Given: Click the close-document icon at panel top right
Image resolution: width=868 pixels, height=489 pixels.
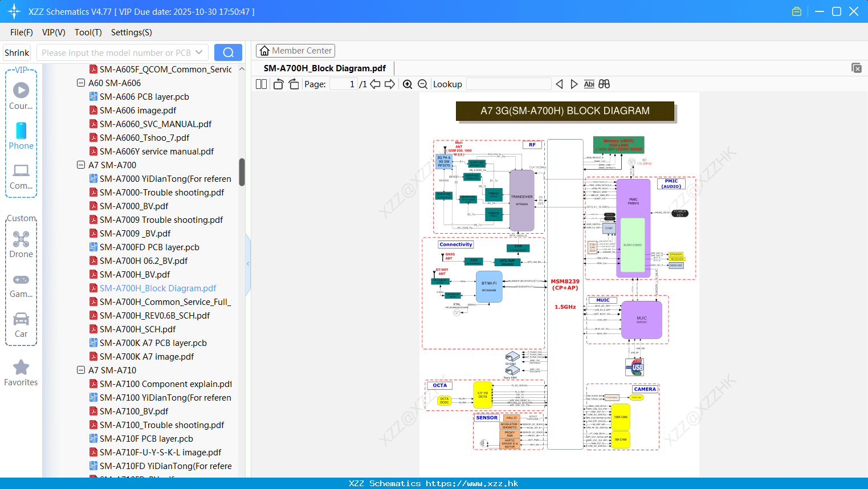Looking at the screenshot, I should 856,68.
